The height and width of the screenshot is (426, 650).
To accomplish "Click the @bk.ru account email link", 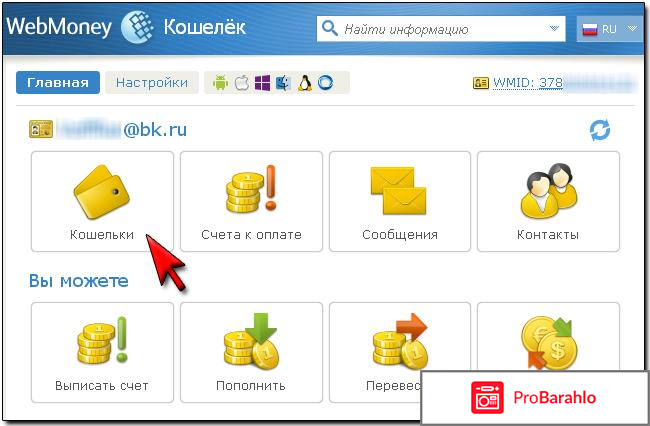I will pyautogui.click(x=121, y=130).
